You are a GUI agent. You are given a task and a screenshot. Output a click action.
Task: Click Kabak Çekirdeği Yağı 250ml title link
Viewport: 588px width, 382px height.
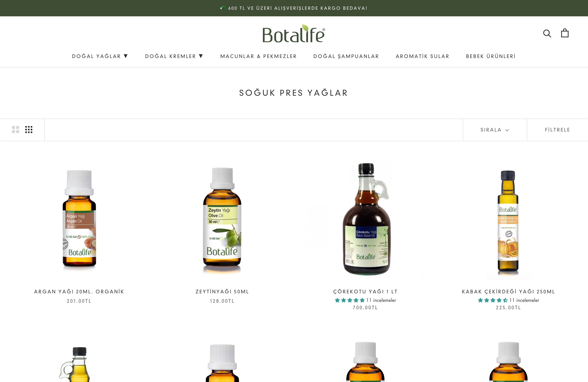click(x=508, y=292)
